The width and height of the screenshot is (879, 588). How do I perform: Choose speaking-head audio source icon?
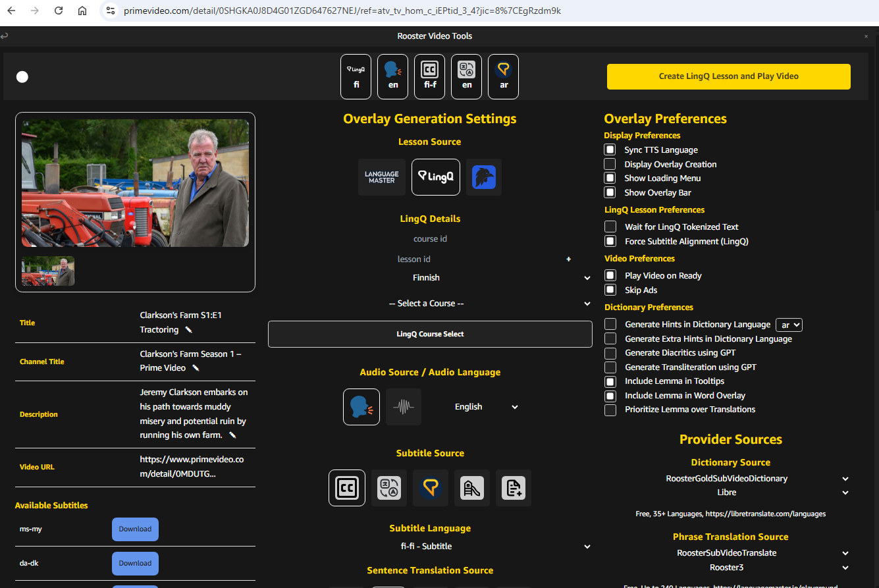361,407
